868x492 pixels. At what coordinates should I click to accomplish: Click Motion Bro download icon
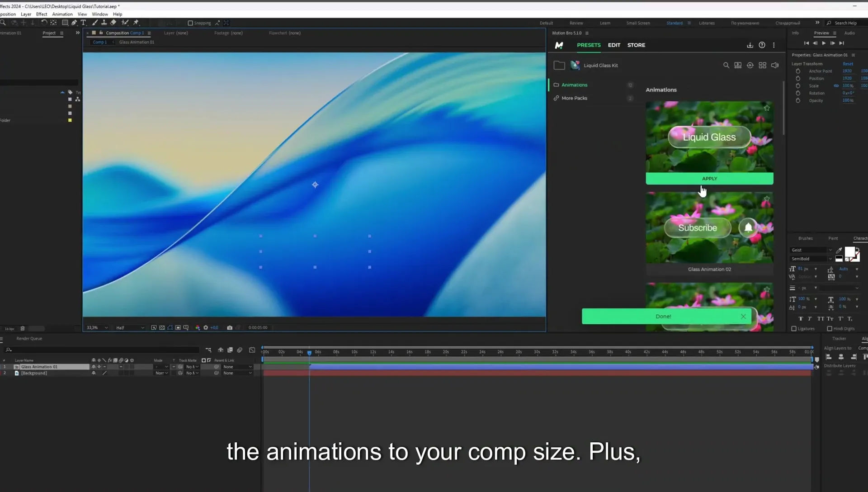click(x=750, y=45)
